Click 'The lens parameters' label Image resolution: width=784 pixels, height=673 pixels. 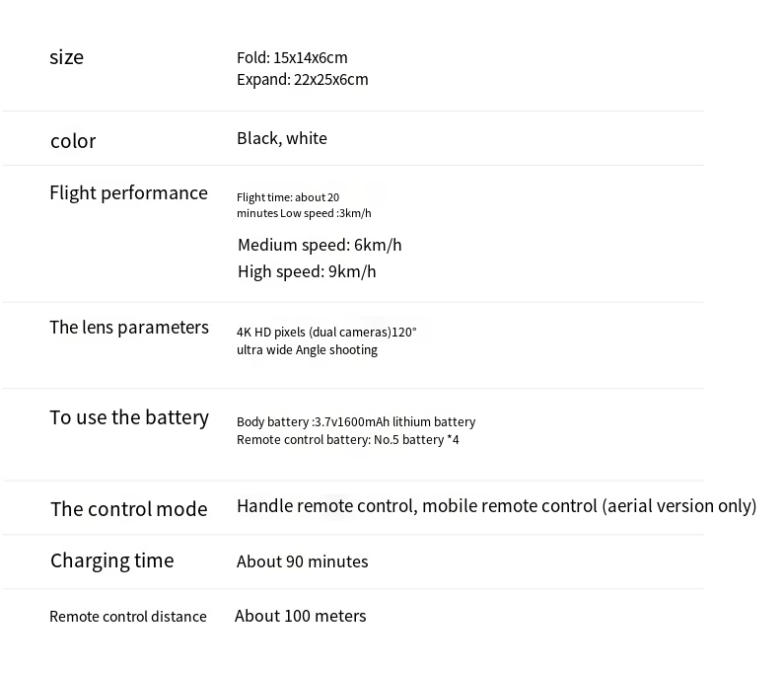pos(128,327)
